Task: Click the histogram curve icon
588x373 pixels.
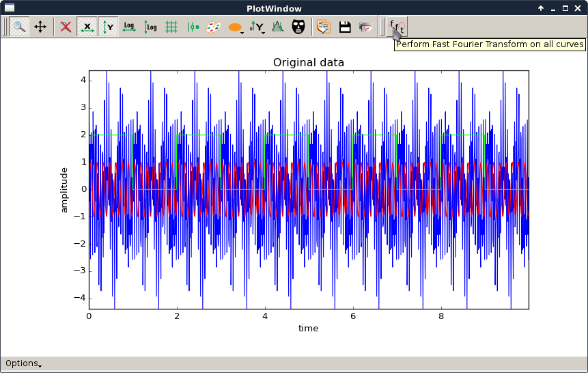Action: [x=277, y=27]
